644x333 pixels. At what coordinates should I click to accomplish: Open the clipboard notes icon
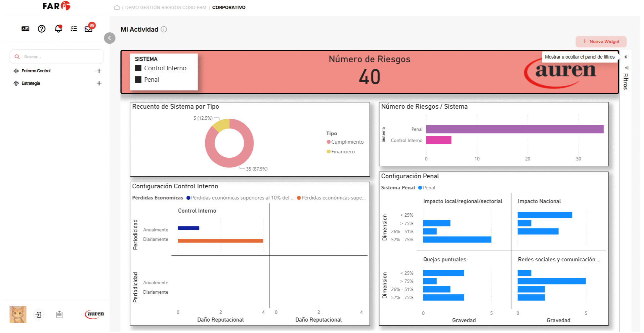click(59, 315)
